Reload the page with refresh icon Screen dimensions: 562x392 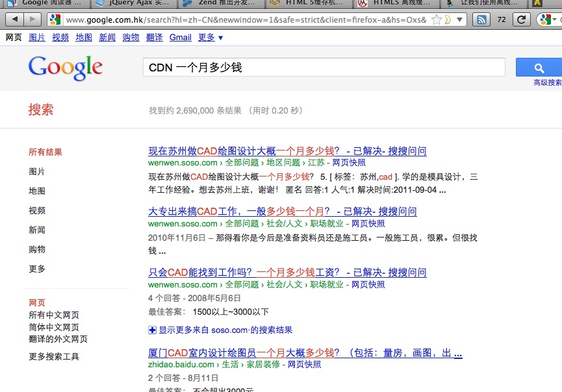click(x=522, y=19)
